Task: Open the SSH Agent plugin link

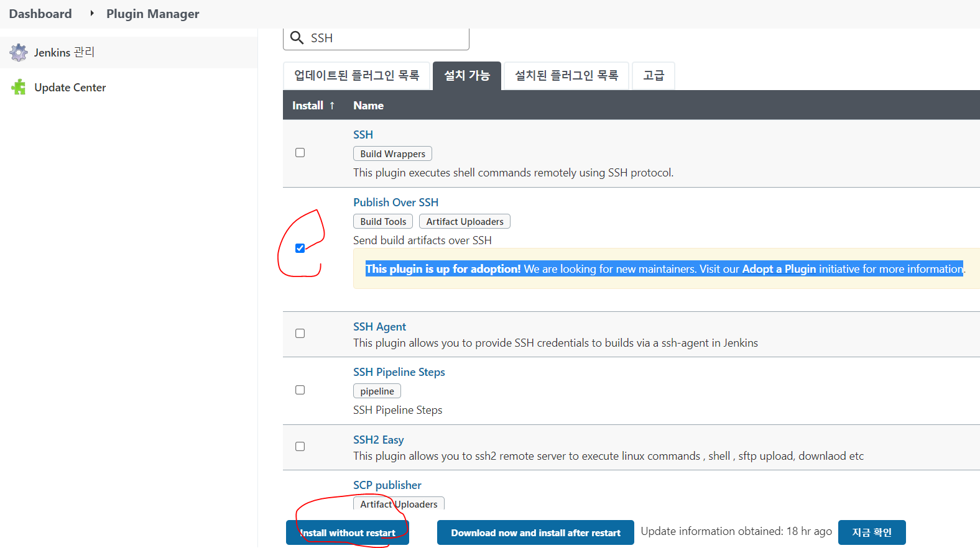Action: coord(380,327)
